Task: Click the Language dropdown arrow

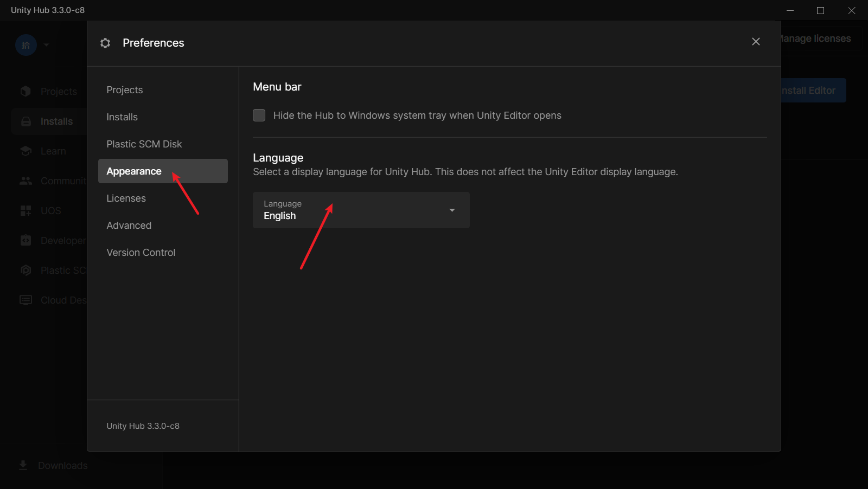Action: pos(452,210)
